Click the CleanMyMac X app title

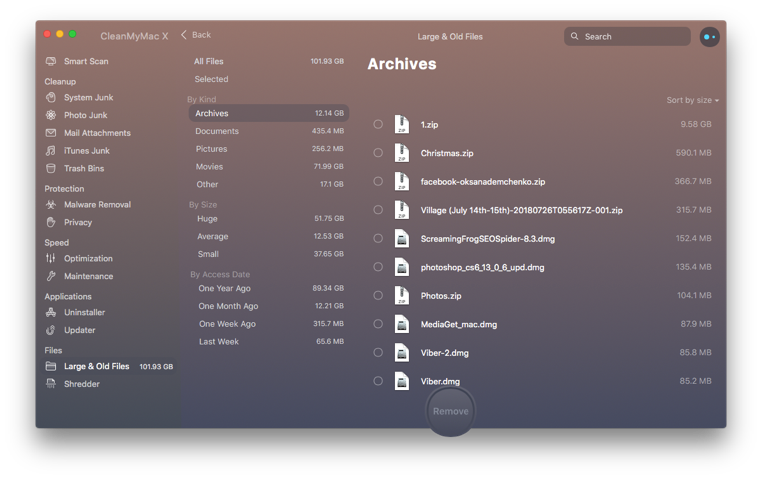pos(134,36)
